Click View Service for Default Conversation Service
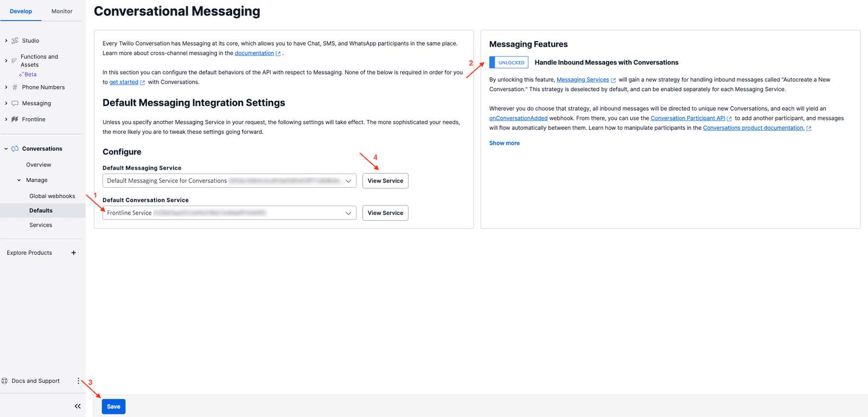The width and height of the screenshot is (868, 417). tap(385, 213)
